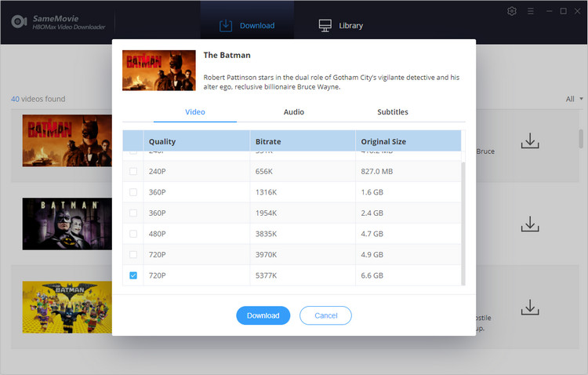Download the Lego Batman result via arrow icon
Viewport: 588px width, 375px height.
pyautogui.click(x=530, y=308)
